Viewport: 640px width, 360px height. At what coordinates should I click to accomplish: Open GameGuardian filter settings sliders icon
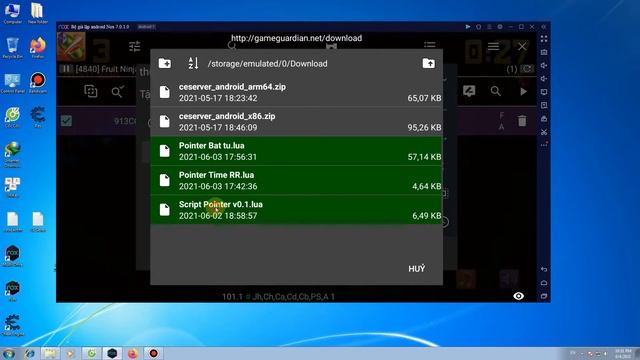point(135,47)
